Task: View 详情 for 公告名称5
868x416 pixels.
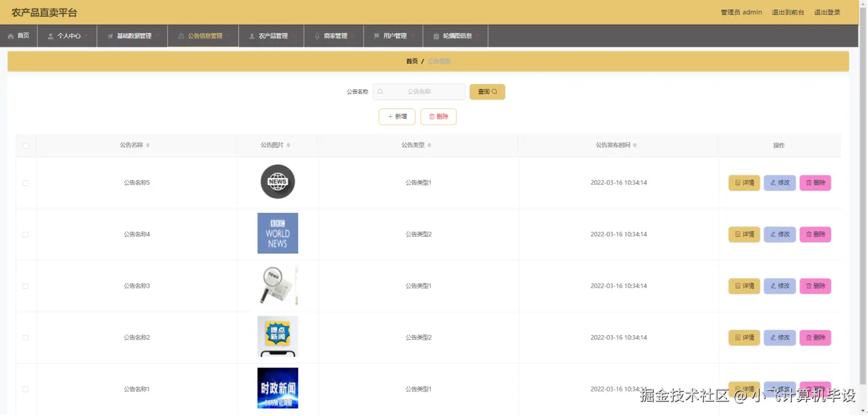Action: (x=744, y=183)
